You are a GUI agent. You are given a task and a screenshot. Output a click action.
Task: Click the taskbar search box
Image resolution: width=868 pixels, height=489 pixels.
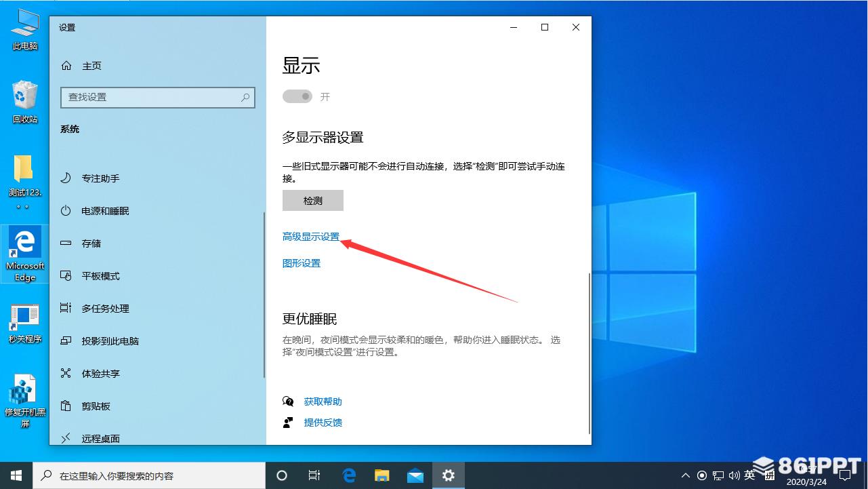(150, 475)
